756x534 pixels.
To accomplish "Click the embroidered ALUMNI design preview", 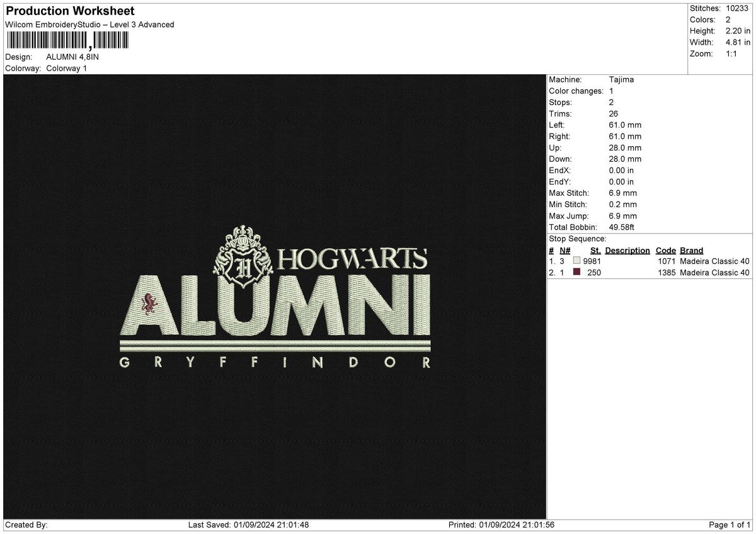I will [x=275, y=297].
